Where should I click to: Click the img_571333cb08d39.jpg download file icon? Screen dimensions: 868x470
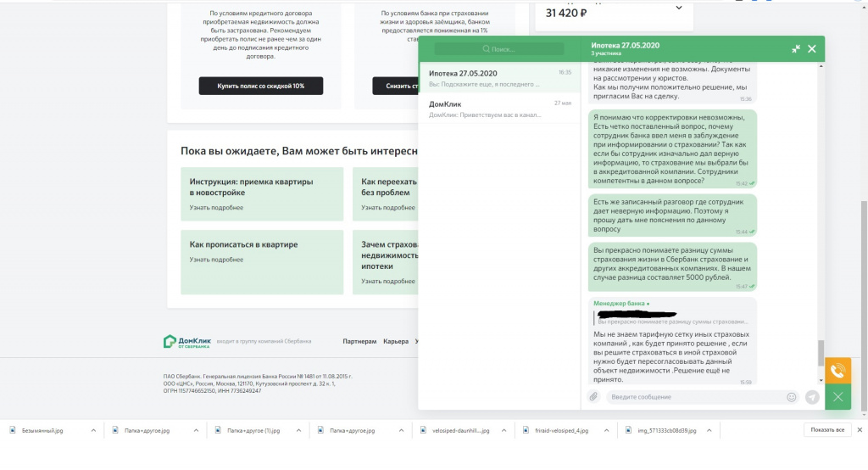(x=628, y=430)
